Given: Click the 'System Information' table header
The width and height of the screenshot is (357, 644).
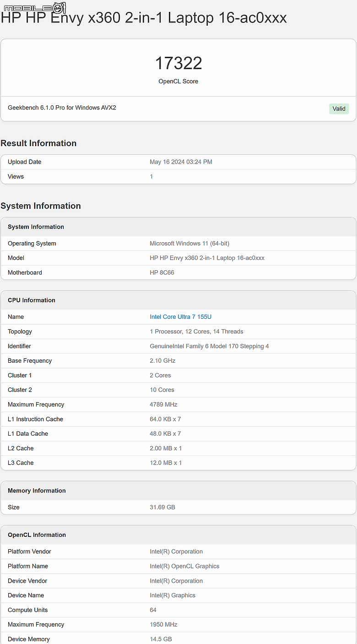Looking at the screenshot, I should tap(36, 227).
